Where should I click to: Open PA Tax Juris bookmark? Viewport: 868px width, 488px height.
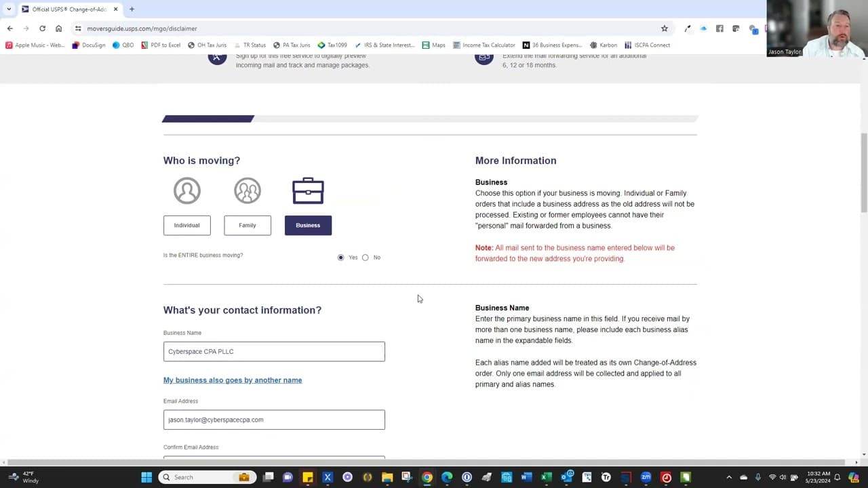(x=292, y=45)
